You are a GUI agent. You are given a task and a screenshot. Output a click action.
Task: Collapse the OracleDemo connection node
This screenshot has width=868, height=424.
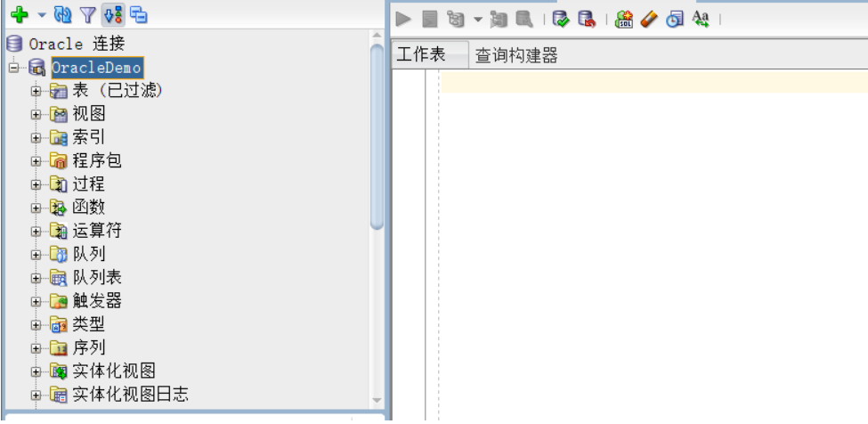pos(12,68)
